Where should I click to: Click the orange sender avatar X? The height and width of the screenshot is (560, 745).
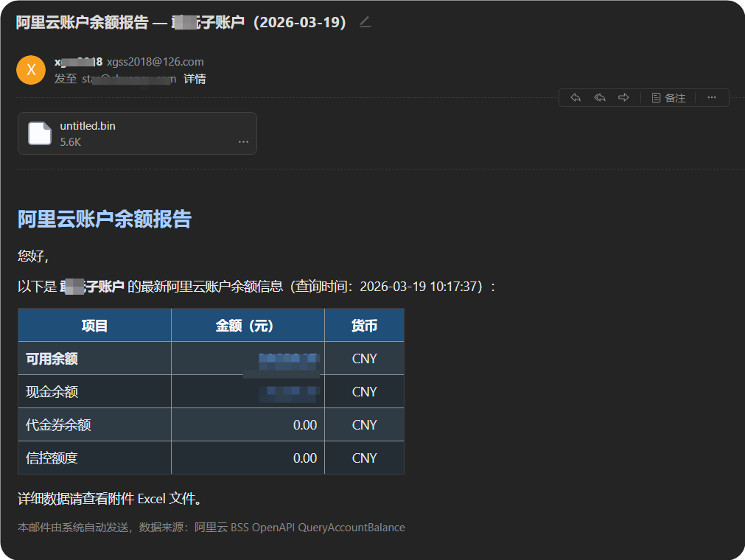click(30, 69)
